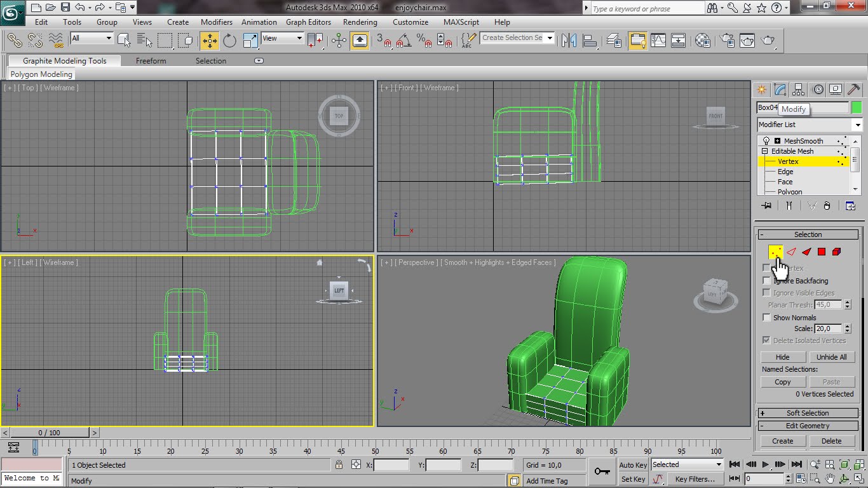Click the Select by Name tool
Viewport: 868px width, 488px height.
pos(144,41)
